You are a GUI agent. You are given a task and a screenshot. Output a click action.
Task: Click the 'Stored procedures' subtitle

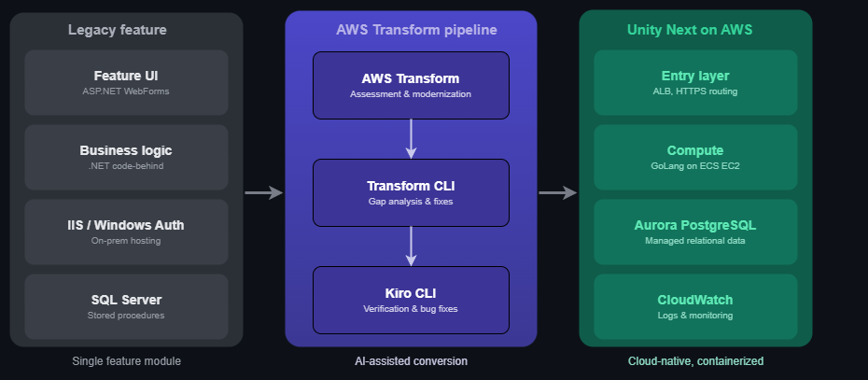tap(126, 316)
